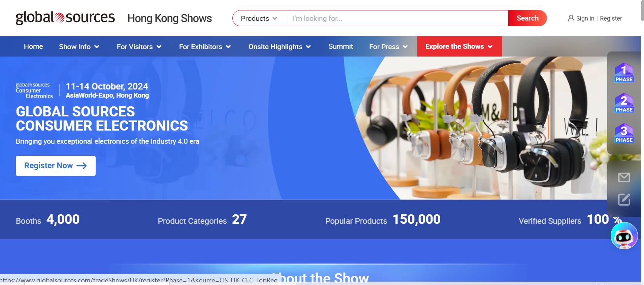Click the Global Sources logo
Screen dimensions: 644x285
click(x=65, y=18)
